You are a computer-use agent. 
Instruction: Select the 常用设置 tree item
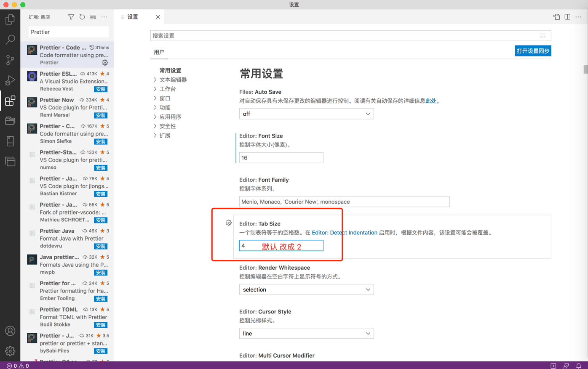[170, 70]
